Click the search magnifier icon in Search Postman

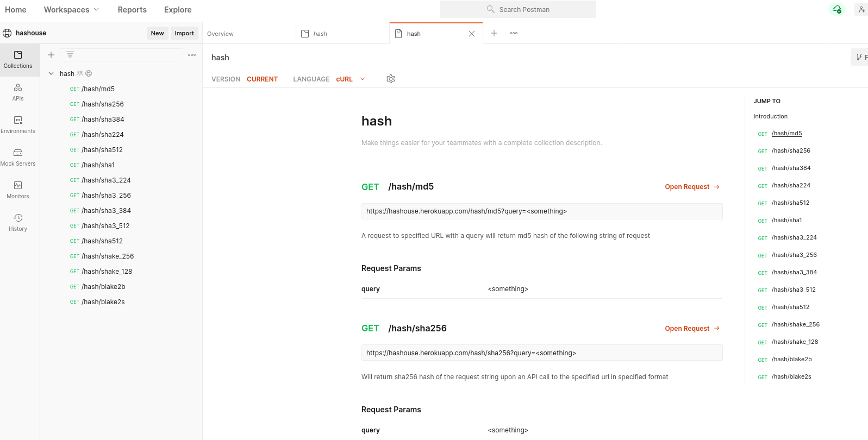491,9
